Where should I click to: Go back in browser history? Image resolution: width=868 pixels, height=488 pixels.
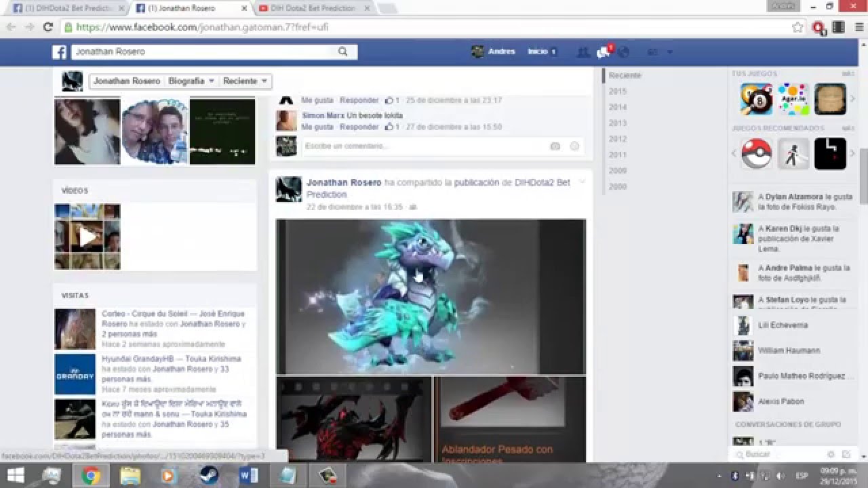(x=11, y=27)
